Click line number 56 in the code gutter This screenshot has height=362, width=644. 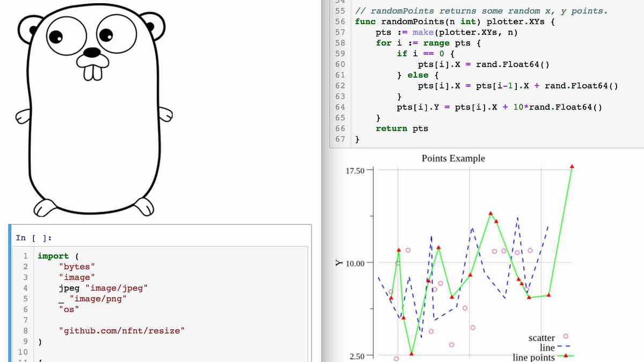[x=340, y=21]
